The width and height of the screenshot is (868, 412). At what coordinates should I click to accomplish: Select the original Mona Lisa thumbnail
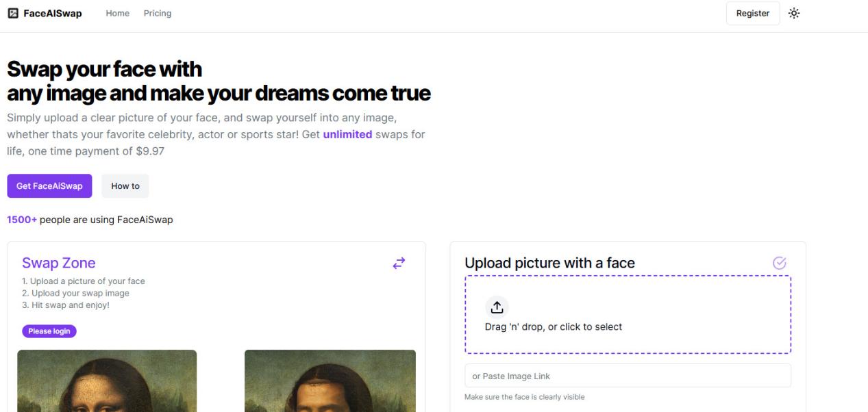point(107,381)
